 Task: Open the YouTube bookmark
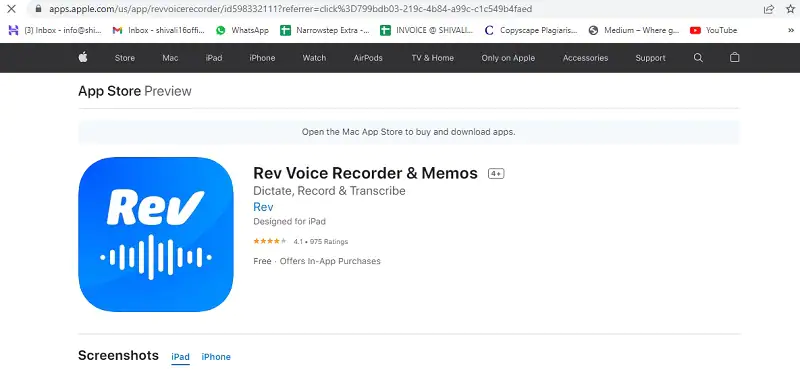coord(713,30)
